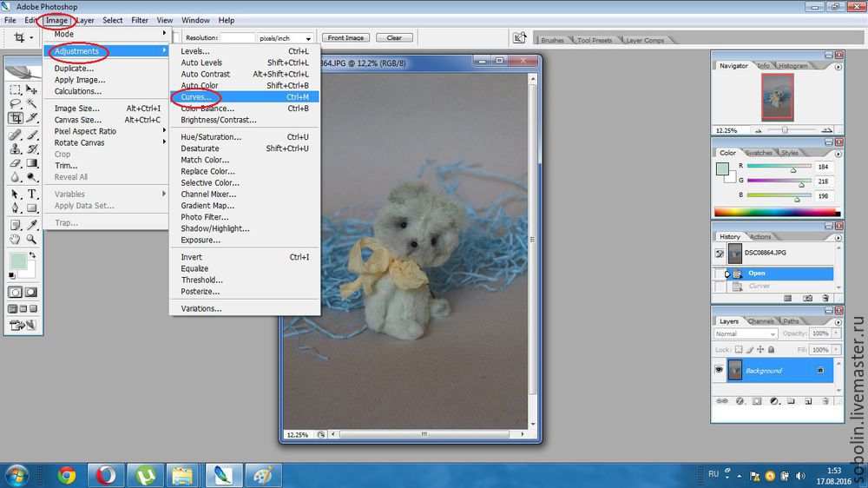Select the Type tool
Screen dimensions: 868x488
[32, 195]
